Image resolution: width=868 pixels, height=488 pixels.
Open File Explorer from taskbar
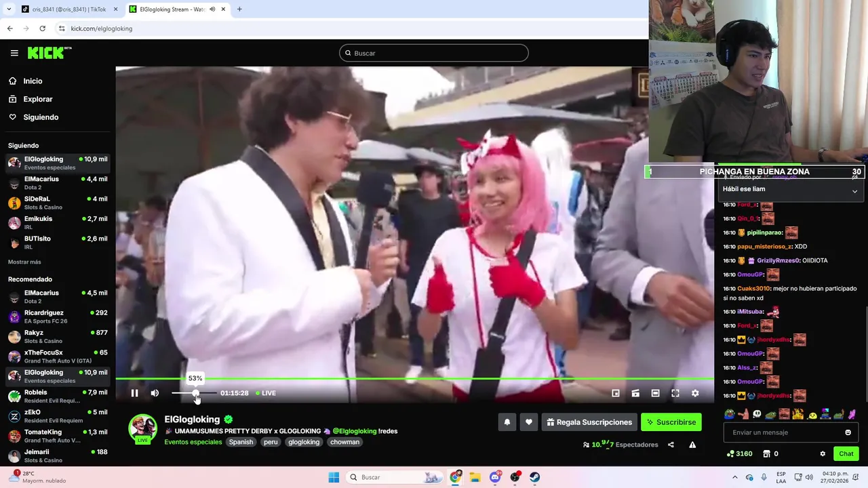[475, 477]
